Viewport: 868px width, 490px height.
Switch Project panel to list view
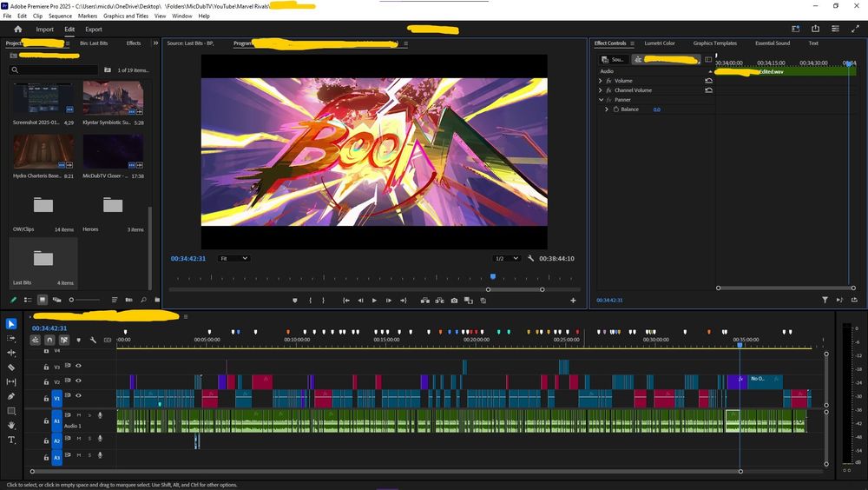click(28, 300)
